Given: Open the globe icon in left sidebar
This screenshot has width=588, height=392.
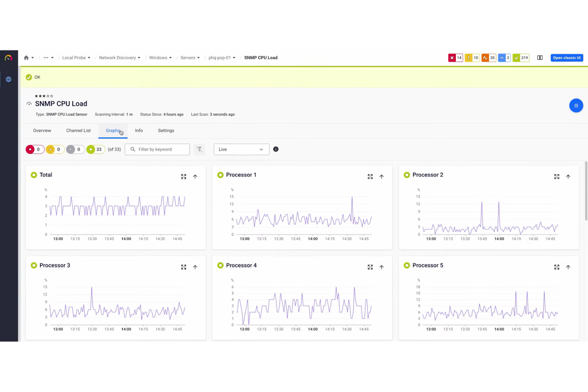Looking at the screenshot, I should [8, 79].
